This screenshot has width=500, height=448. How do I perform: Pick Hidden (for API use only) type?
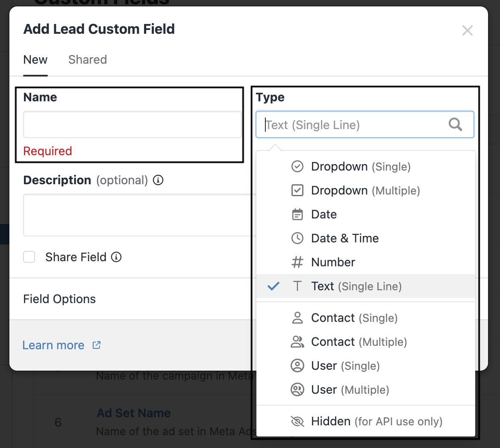click(x=376, y=421)
